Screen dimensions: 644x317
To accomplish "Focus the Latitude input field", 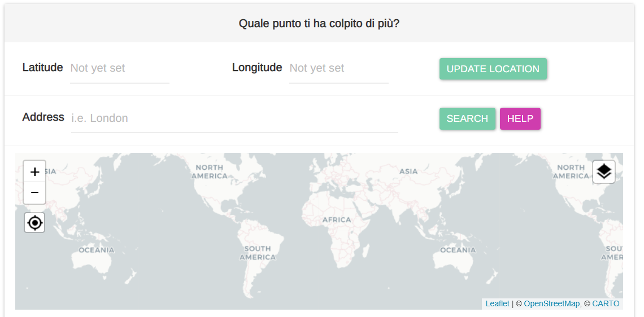I will tap(119, 68).
